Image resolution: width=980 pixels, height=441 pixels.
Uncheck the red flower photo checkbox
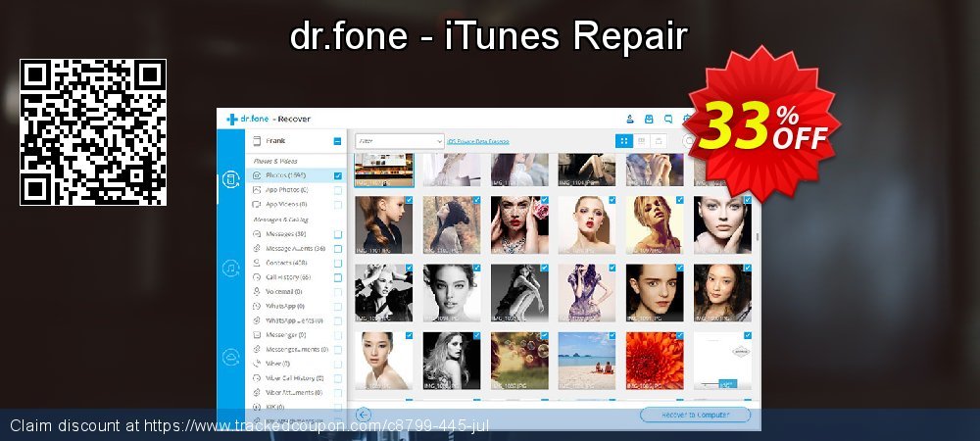[x=679, y=335]
